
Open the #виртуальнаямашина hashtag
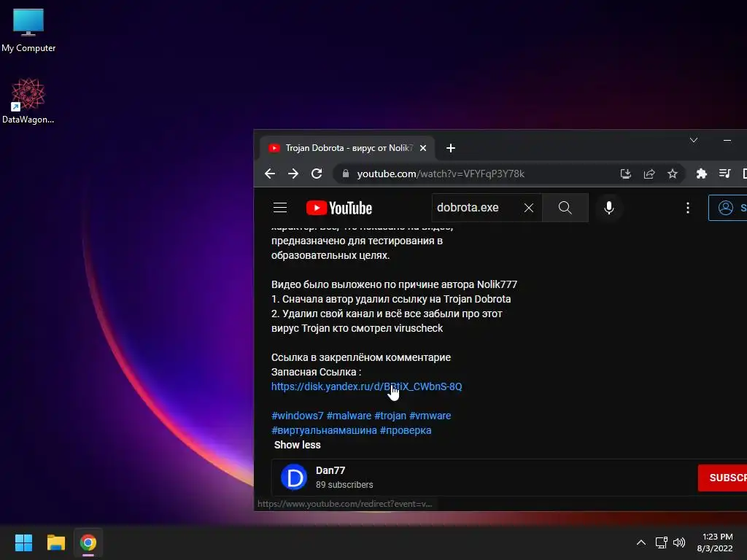324,430
